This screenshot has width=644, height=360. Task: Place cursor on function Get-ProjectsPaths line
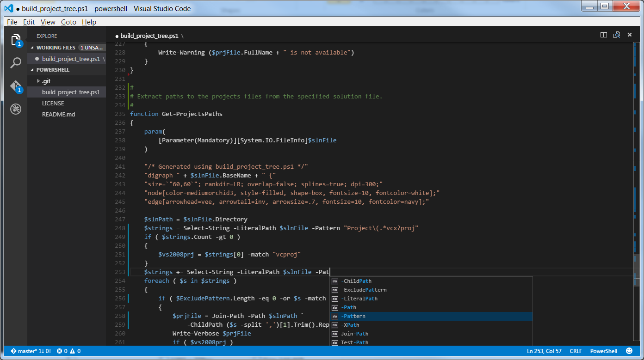(x=176, y=114)
